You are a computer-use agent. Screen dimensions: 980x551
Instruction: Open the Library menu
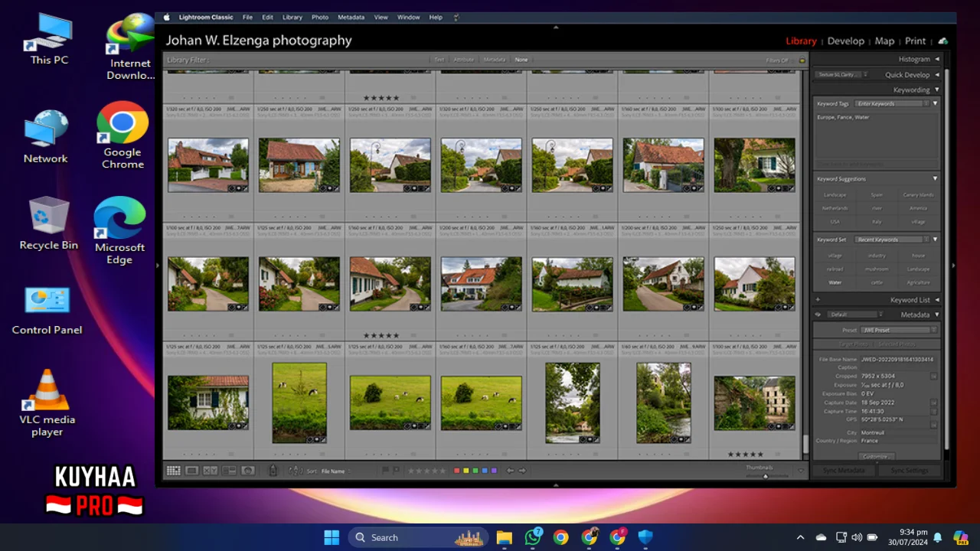pos(292,17)
